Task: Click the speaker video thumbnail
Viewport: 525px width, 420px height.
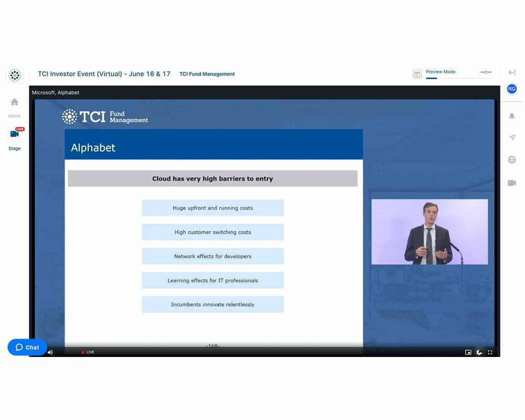Action: pos(429,232)
